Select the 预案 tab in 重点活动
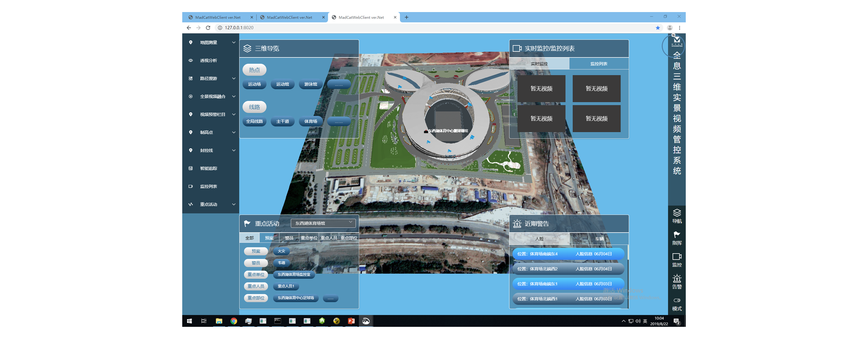 pyautogui.click(x=269, y=238)
